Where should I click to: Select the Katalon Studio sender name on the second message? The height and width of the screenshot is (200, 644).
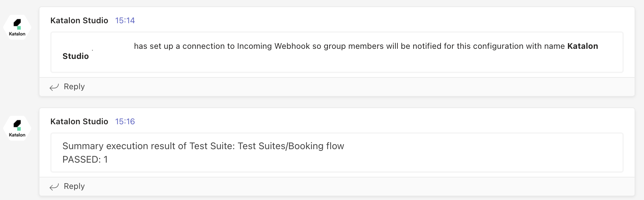tap(79, 122)
